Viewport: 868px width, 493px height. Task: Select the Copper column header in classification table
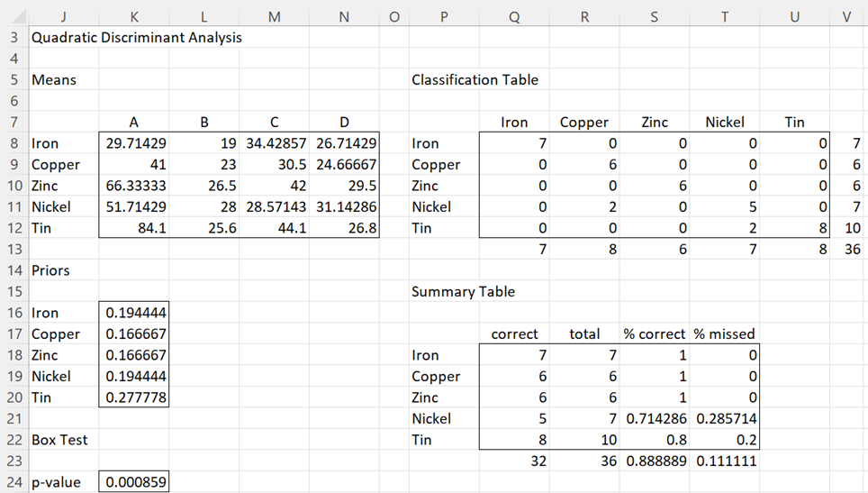[x=584, y=123]
